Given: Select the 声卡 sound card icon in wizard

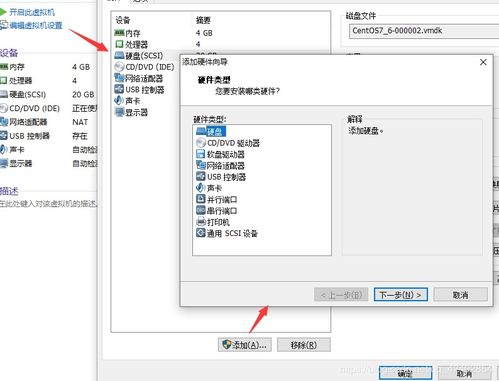Looking at the screenshot, I should tap(200, 188).
